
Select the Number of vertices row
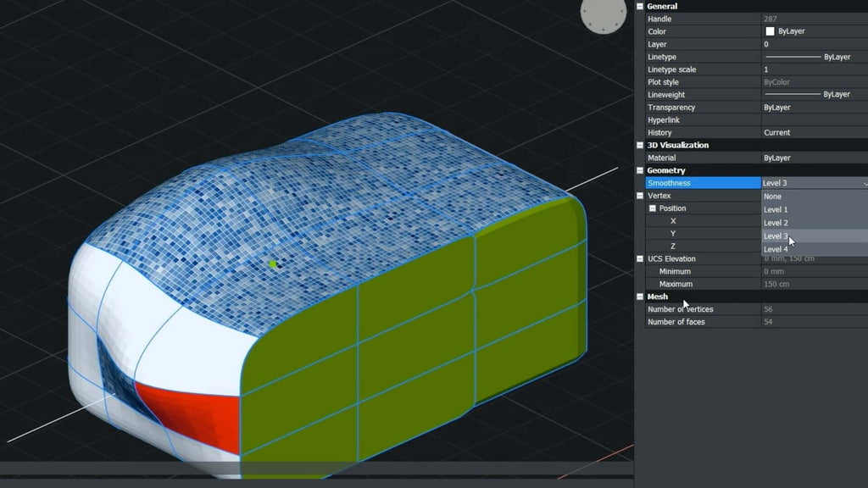[757, 309]
